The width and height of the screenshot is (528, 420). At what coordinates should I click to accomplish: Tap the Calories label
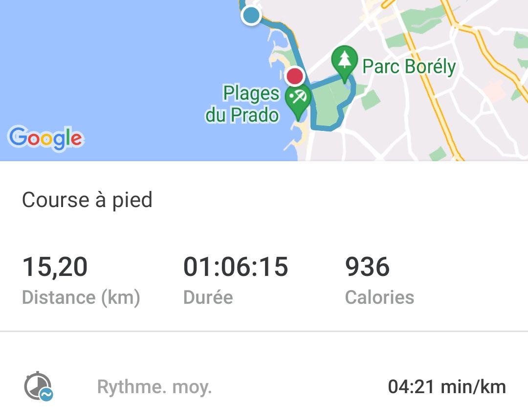point(379,297)
